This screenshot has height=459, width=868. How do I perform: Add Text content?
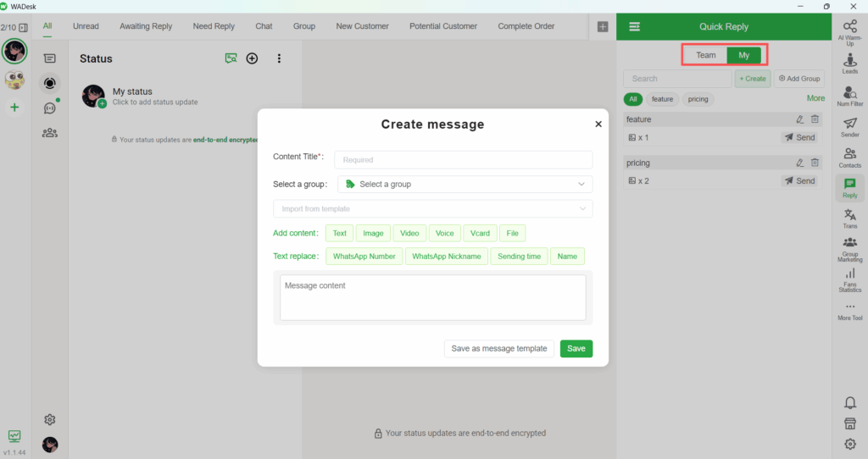tap(339, 234)
